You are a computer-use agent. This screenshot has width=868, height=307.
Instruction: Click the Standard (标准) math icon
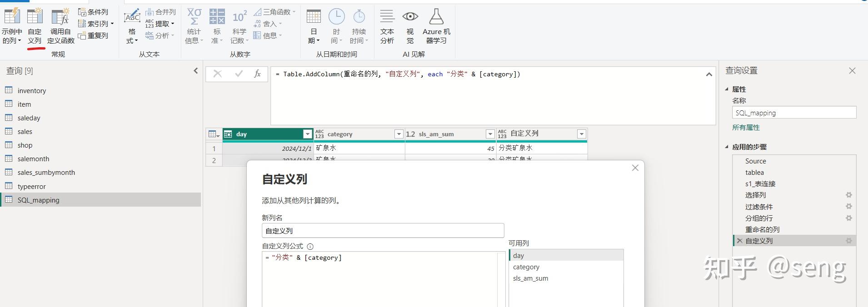click(x=217, y=16)
